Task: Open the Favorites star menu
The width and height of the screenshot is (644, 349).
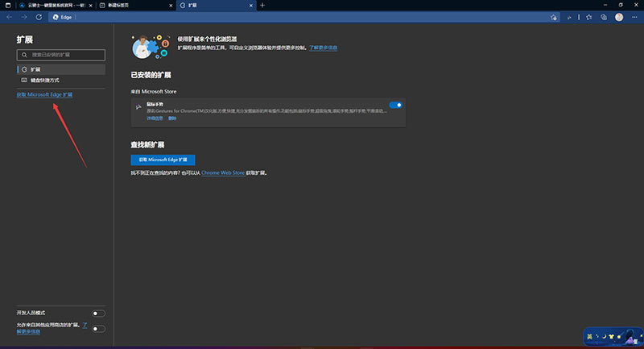Action: [x=589, y=17]
